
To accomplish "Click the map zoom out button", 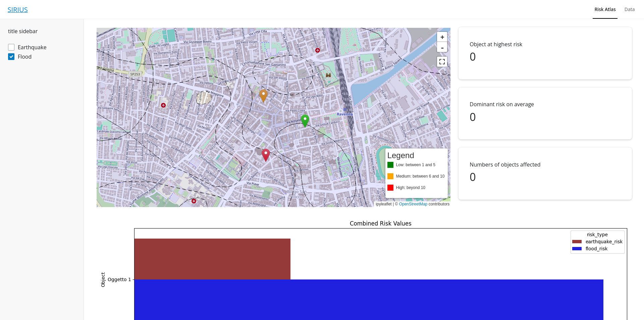I will click(x=442, y=48).
